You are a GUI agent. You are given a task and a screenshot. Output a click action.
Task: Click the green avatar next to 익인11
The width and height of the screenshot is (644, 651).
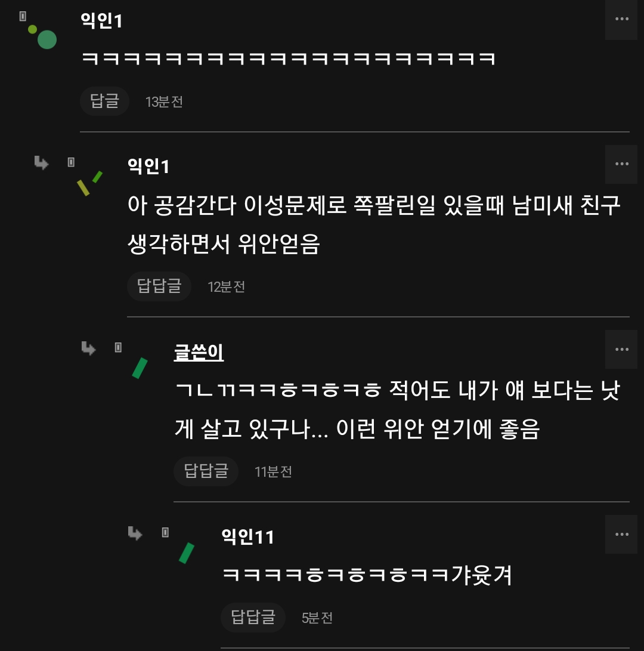click(x=187, y=553)
